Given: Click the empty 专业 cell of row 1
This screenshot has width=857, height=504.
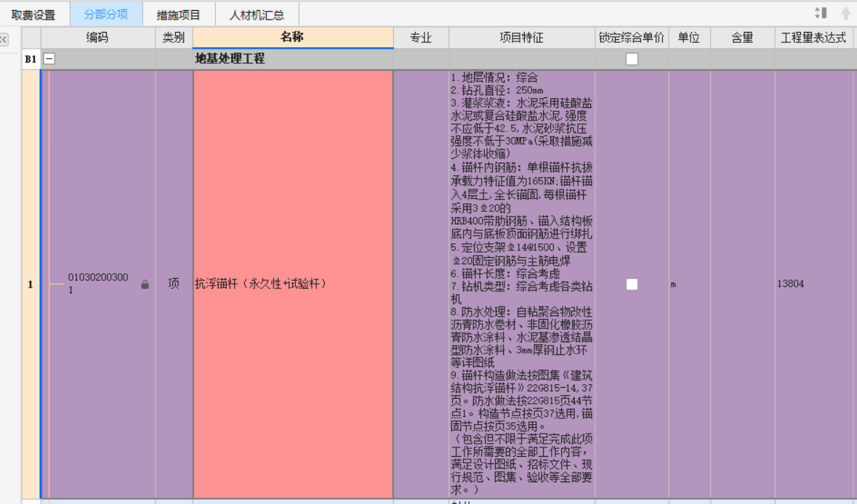Looking at the screenshot, I should [421, 284].
